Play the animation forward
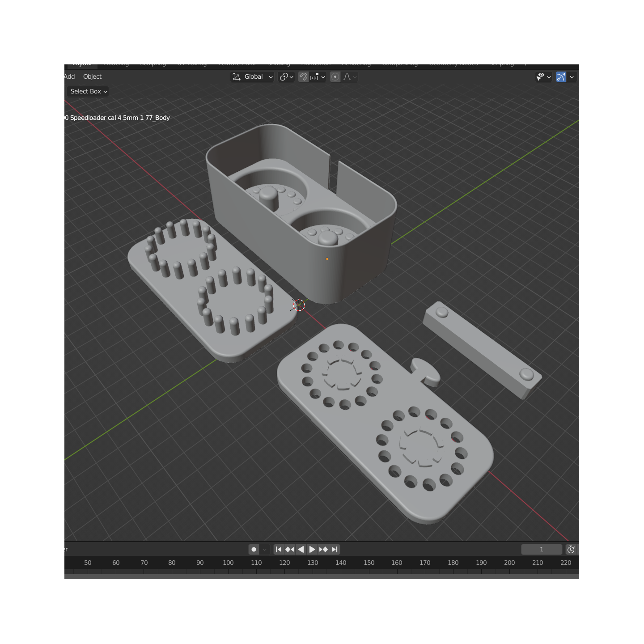Image resolution: width=644 pixels, height=644 pixels. point(312,549)
